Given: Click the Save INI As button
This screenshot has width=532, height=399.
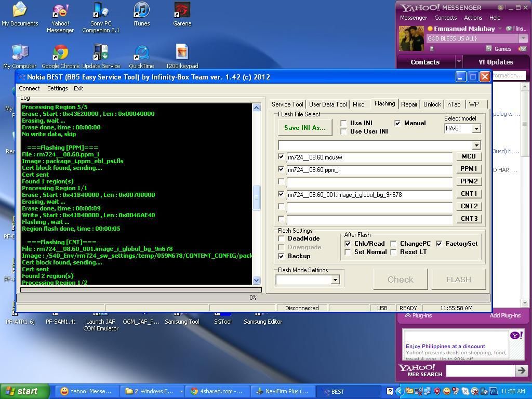Looking at the screenshot, I should [x=304, y=128].
